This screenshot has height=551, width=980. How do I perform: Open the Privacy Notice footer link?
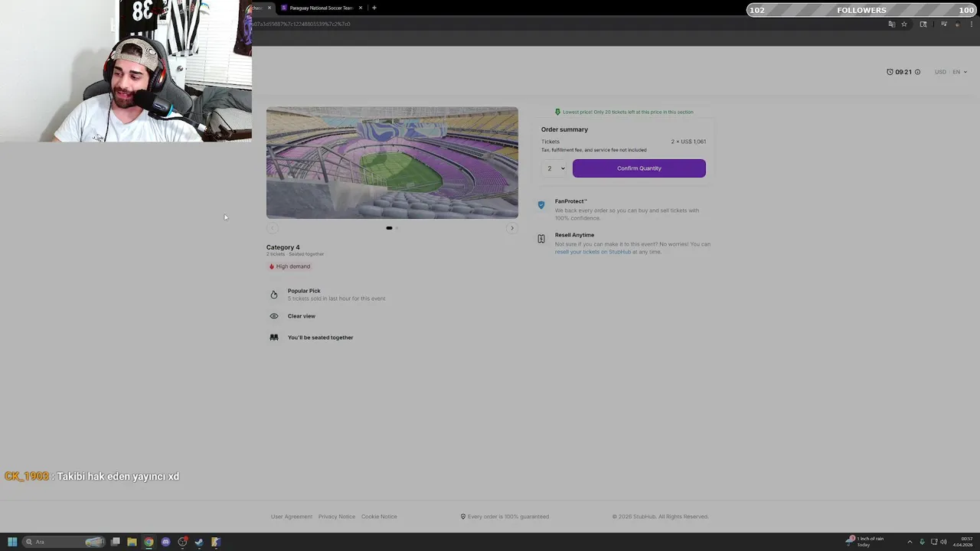pyautogui.click(x=337, y=517)
